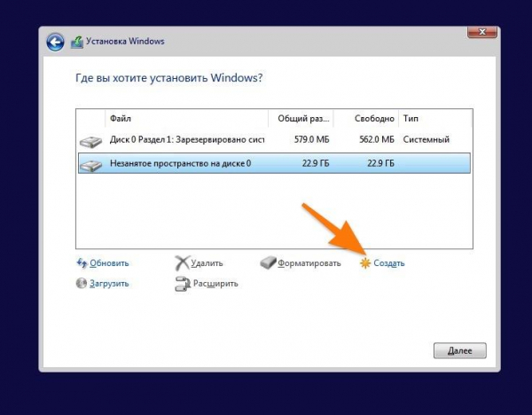This screenshot has height=415, width=532.
Task: Sort by the Общий раз... column header
Action: coord(301,119)
